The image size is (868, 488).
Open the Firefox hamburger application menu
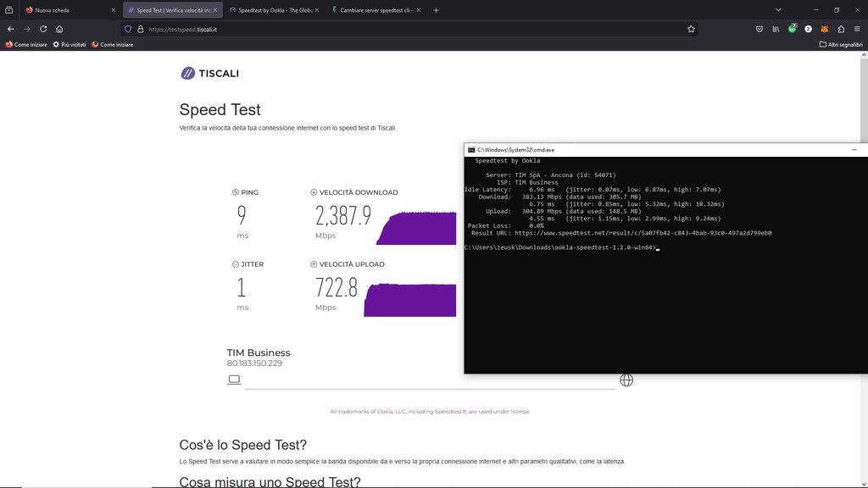click(857, 29)
